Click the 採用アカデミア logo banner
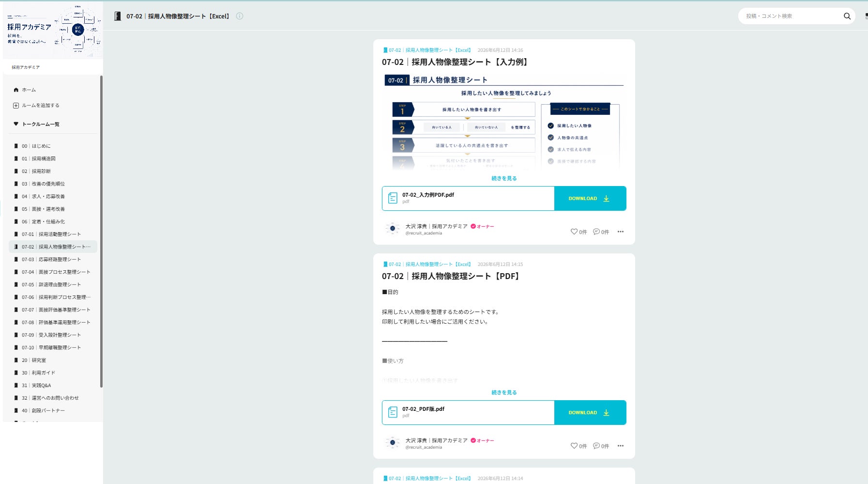 [53, 31]
